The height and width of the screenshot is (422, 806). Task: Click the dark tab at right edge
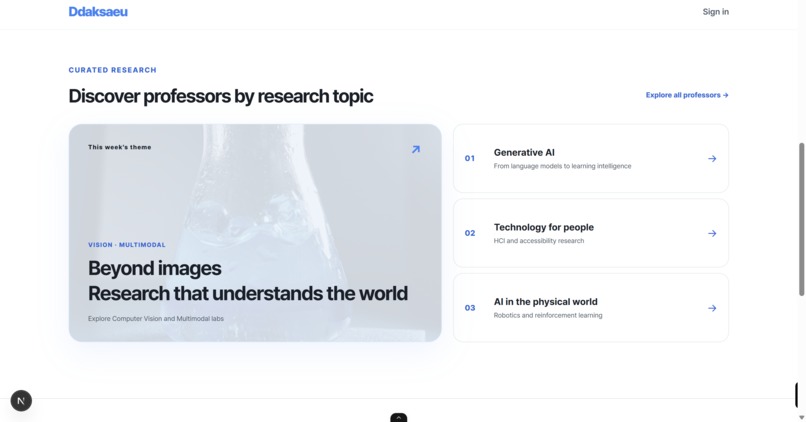pyautogui.click(x=798, y=395)
